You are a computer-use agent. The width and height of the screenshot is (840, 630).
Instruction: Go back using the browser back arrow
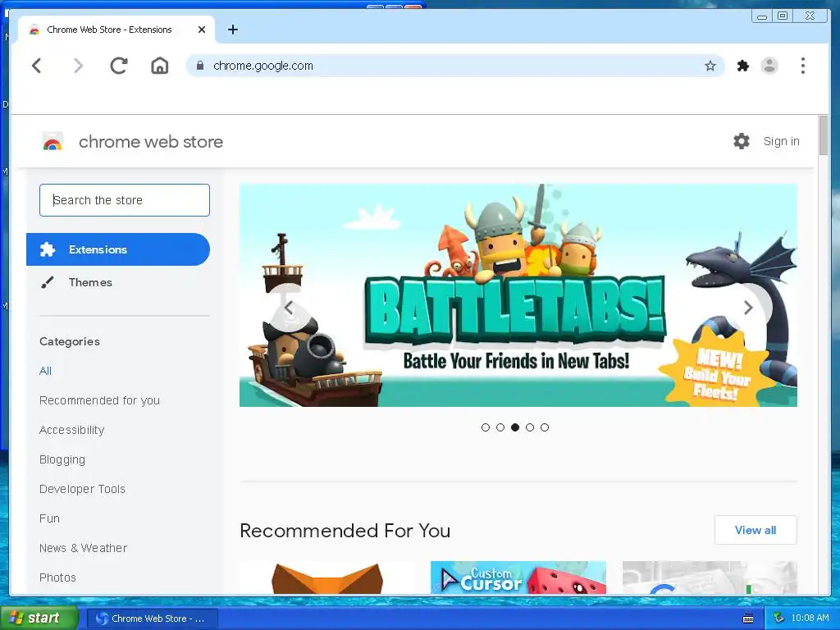[x=36, y=66]
